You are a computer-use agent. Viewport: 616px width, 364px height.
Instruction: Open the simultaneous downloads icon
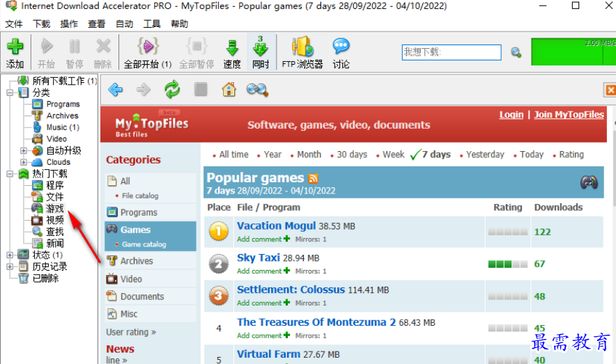[261, 47]
